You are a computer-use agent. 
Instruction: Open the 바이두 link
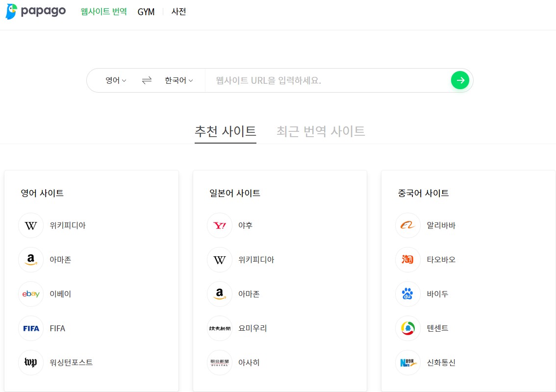[x=437, y=294]
